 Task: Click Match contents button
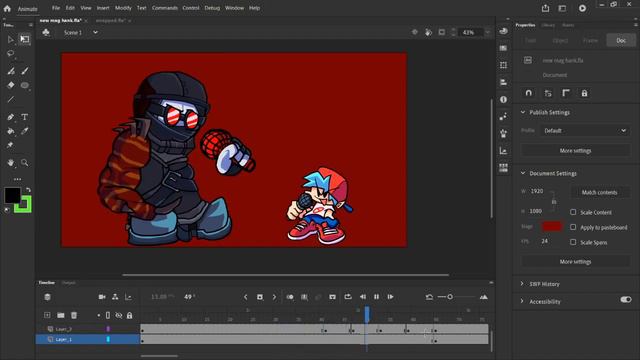(x=599, y=192)
